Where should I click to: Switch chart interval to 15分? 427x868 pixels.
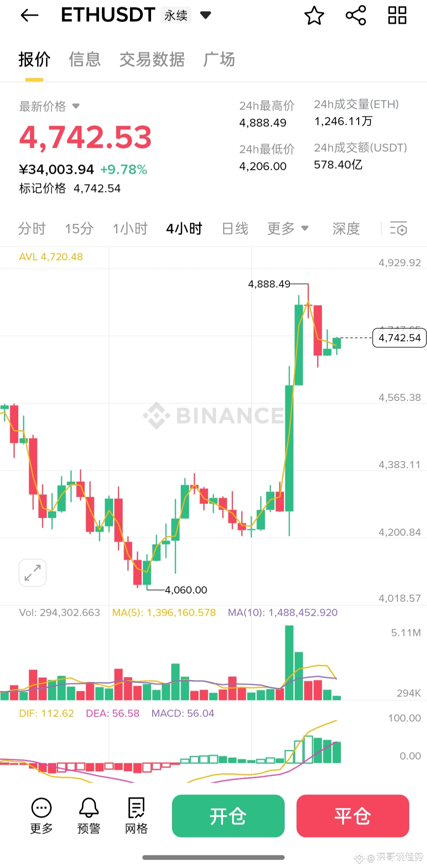coord(79,228)
